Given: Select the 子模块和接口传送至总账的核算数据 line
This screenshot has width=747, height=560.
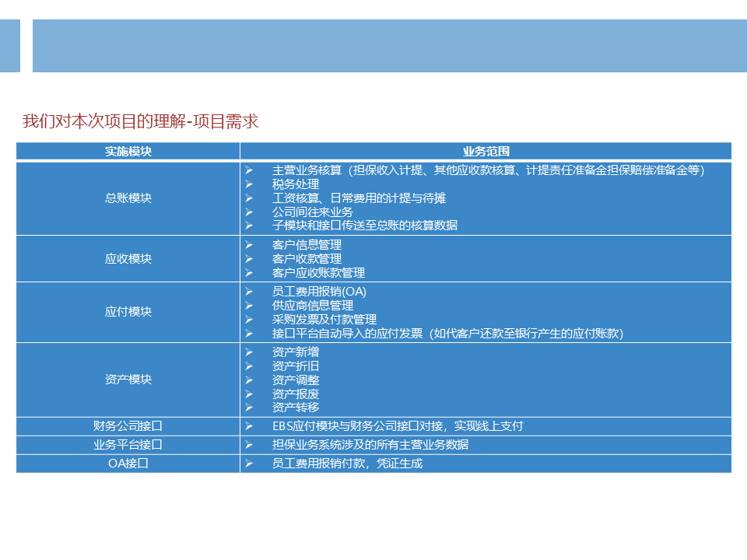Looking at the screenshot, I should click(364, 226).
